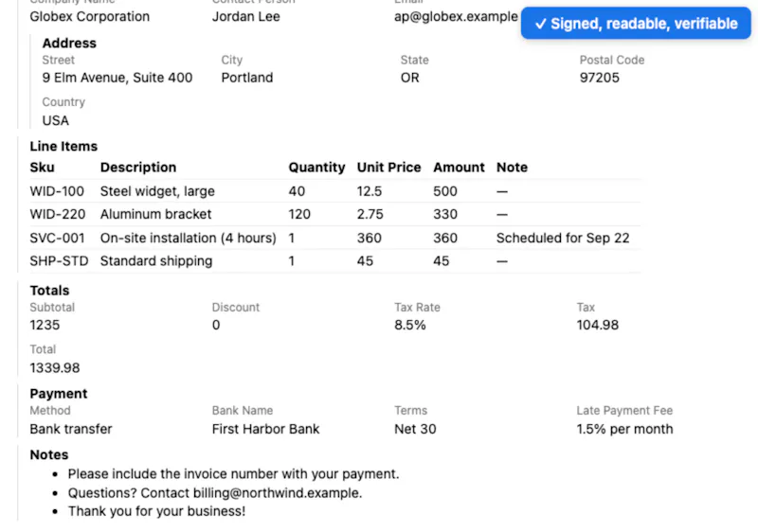Click the Payment section heading
758x532 pixels.
coord(59,394)
